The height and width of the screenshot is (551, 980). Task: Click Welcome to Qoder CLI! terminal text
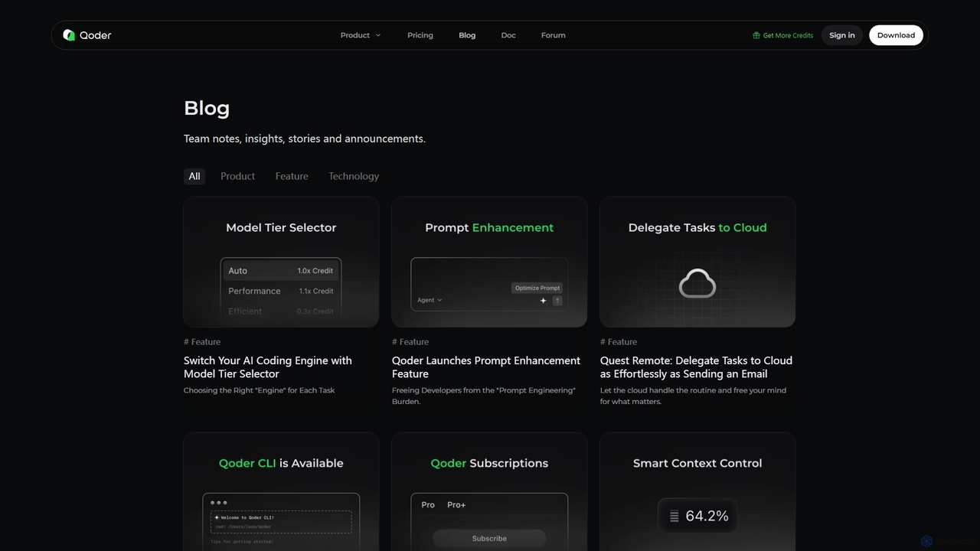click(x=247, y=518)
